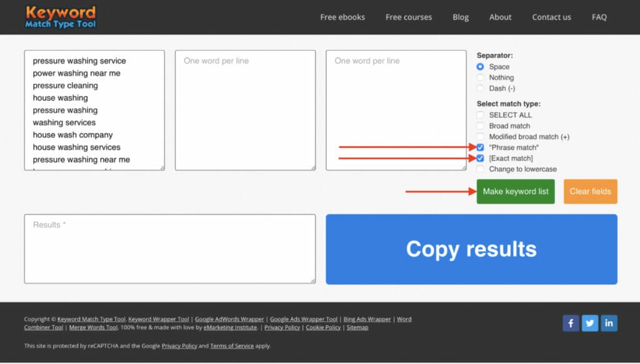Choose the Dash (-) separator
Image resolution: width=640 pixels, height=364 pixels.
coord(480,88)
